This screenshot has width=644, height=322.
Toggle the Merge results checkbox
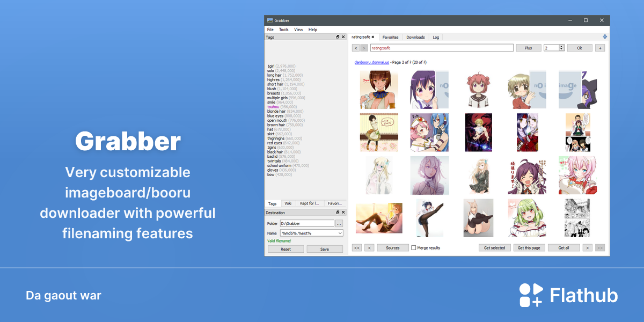(414, 248)
